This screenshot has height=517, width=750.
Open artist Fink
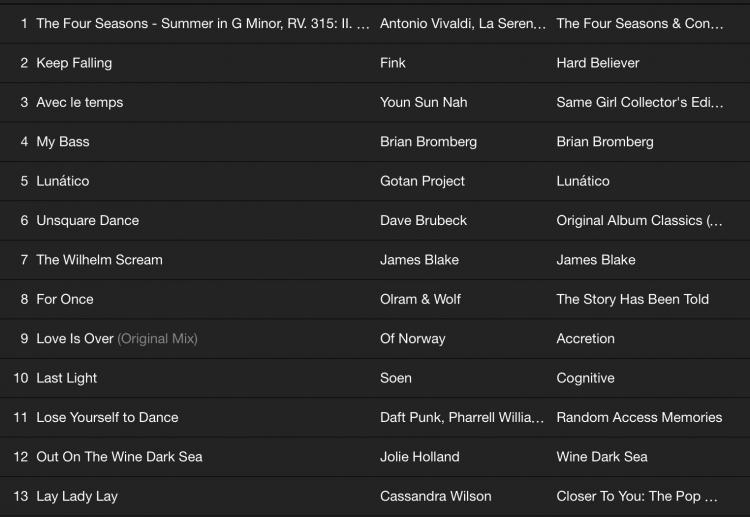point(393,63)
